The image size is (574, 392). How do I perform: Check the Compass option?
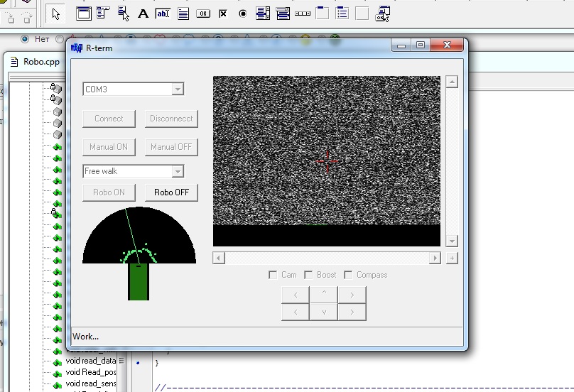click(x=349, y=275)
